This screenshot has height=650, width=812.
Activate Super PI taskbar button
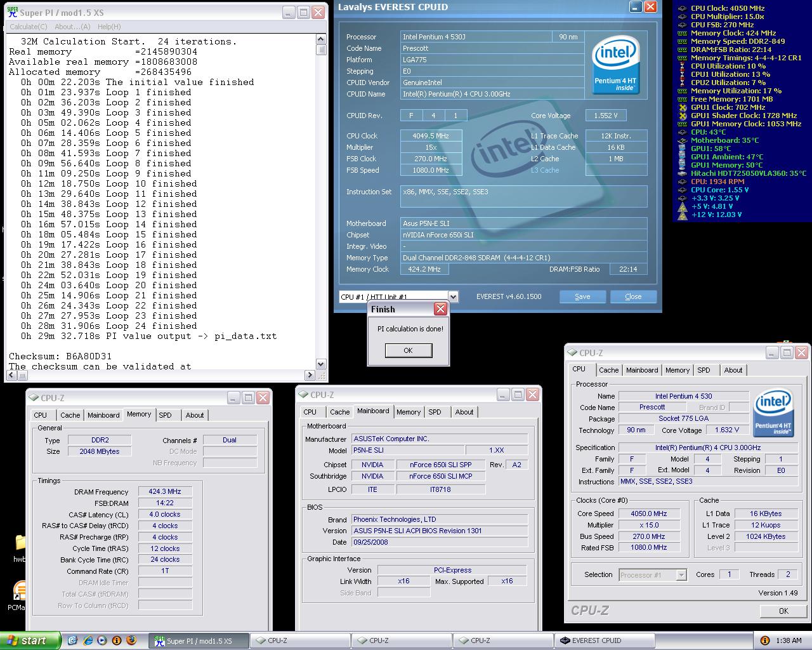(199, 640)
